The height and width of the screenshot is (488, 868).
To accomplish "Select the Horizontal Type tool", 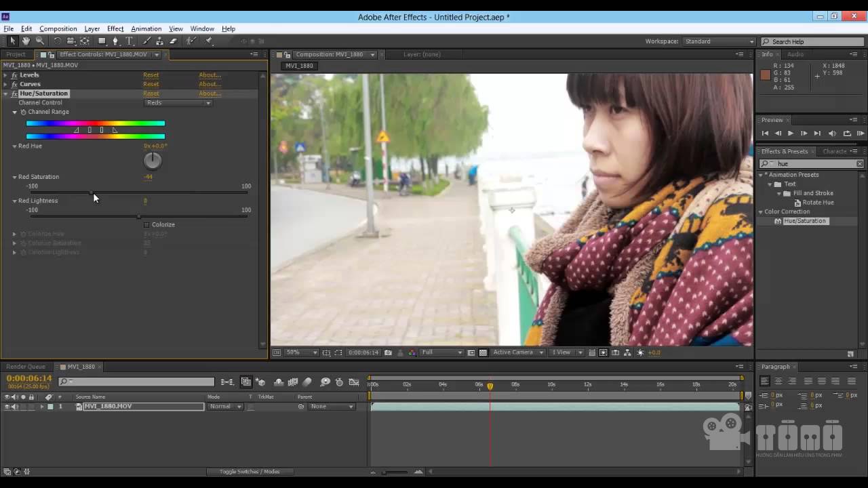I will 129,41.
